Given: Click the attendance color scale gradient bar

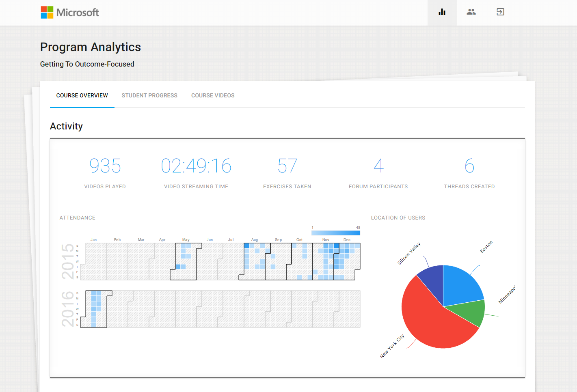Looking at the screenshot, I should (335, 233).
